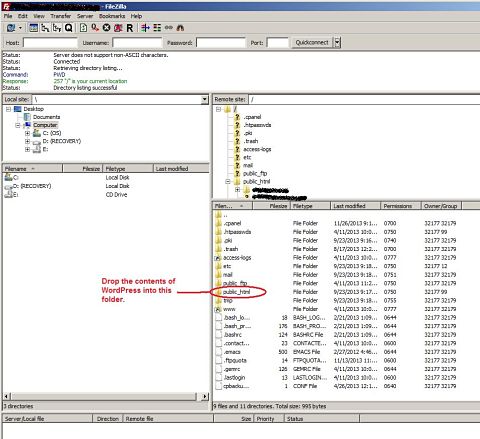The width and height of the screenshot is (480, 439).
Task: Sort remote list by Permissions column
Action: coord(401,206)
